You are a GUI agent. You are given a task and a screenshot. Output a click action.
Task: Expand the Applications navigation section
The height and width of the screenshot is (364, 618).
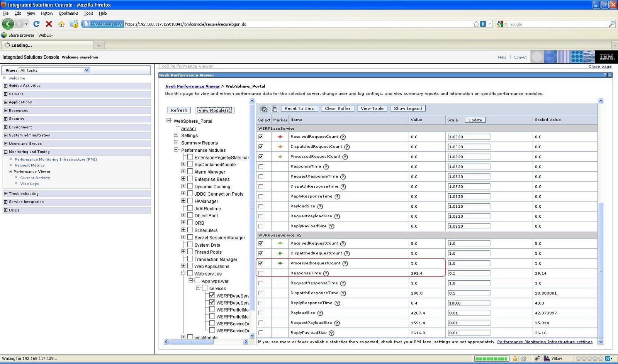(6, 102)
